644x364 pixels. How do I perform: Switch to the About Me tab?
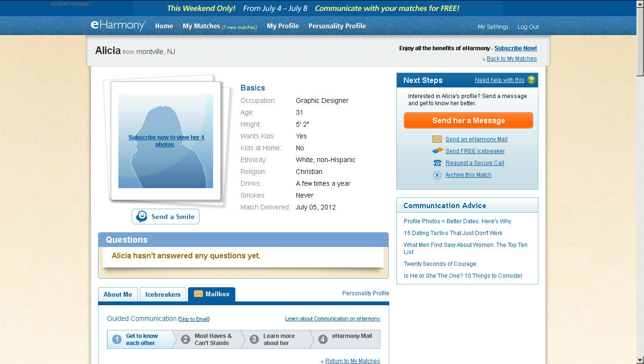click(118, 294)
